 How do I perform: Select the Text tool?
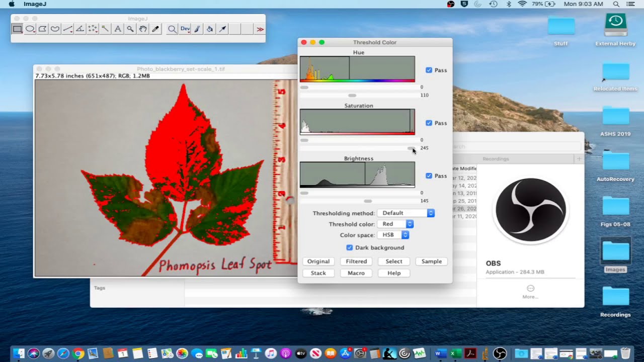[118, 29]
